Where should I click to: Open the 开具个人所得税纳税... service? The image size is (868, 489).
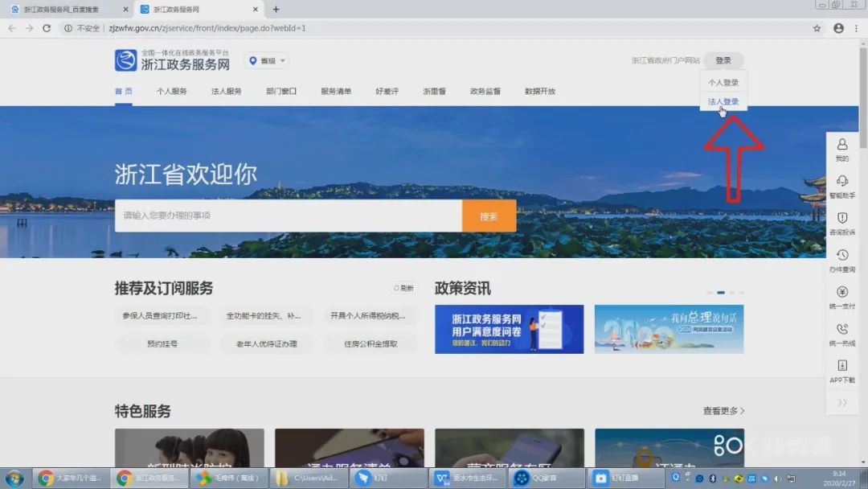[x=369, y=315]
